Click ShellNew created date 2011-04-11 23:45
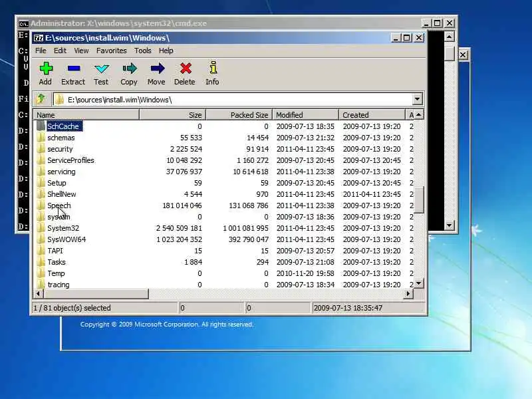This screenshot has width=532, height=399. coord(372,194)
